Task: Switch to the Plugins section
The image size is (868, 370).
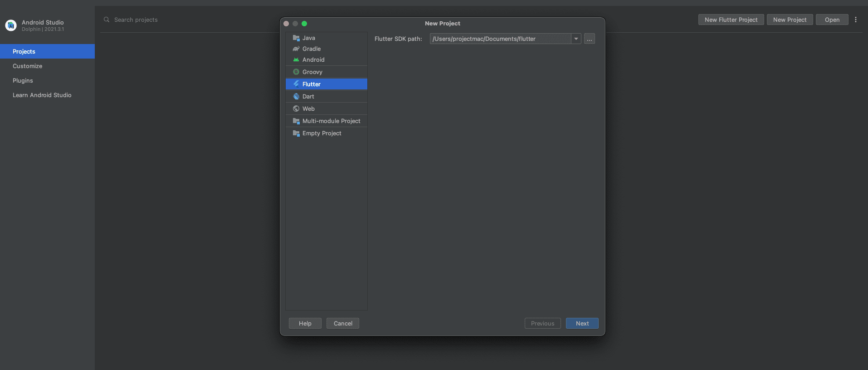Action: click(x=23, y=81)
